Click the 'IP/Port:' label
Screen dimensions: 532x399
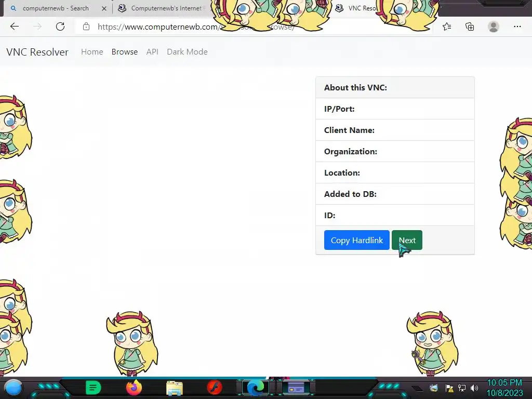339,109
